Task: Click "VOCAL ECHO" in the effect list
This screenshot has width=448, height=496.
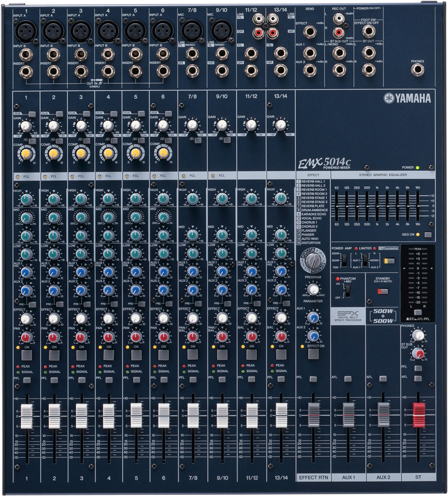Action: point(311,218)
